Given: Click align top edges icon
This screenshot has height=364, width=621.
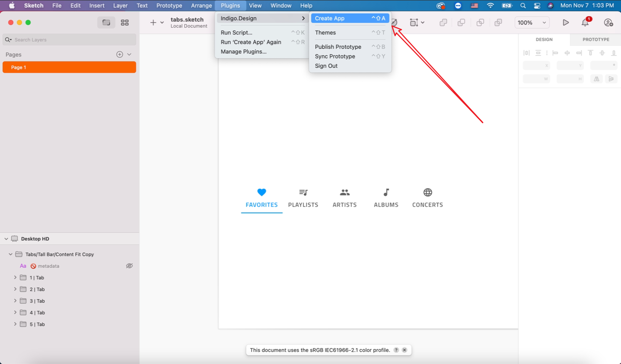Looking at the screenshot, I should [x=591, y=53].
